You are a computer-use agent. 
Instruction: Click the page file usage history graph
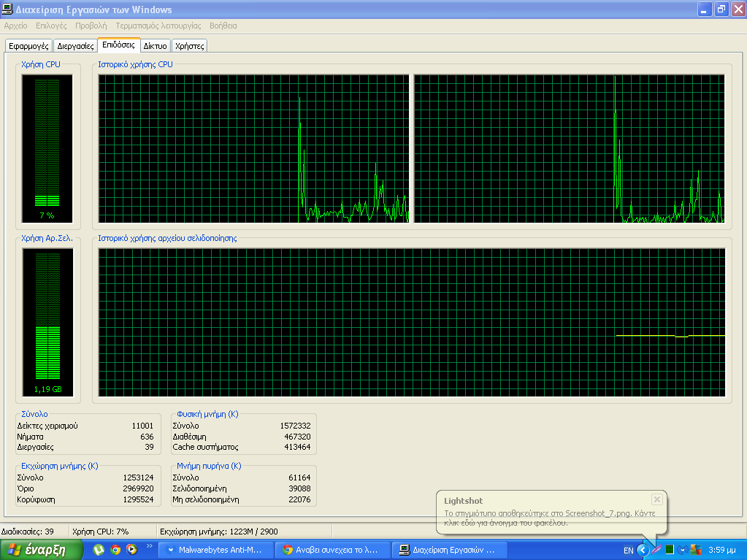coord(412,323)
